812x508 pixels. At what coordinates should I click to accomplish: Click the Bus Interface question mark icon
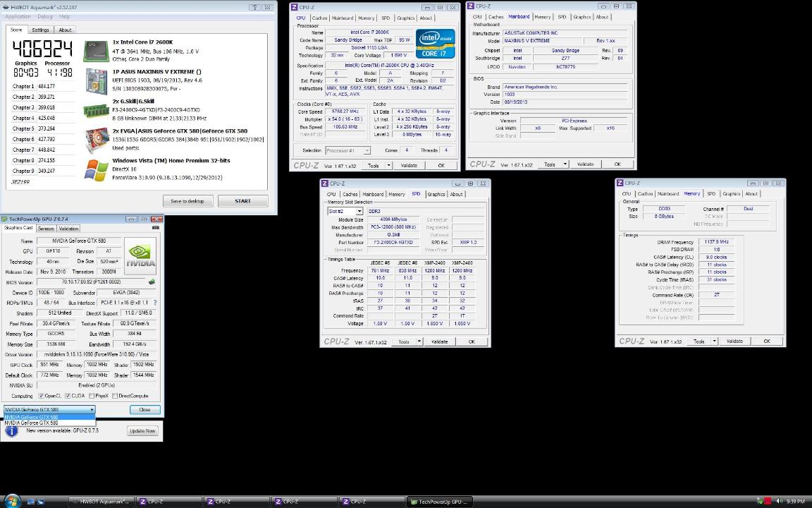[155, 303]
